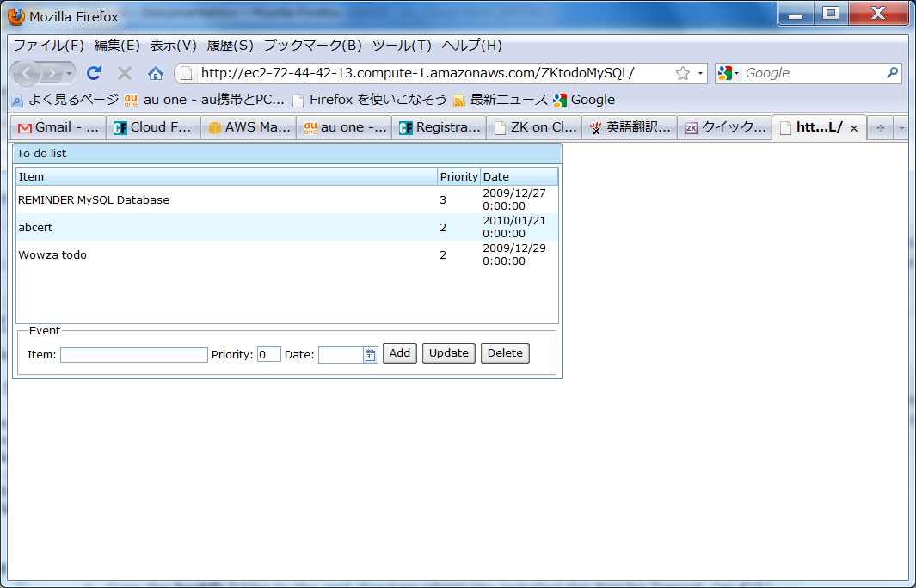Click the Google search input field

pos(814,73)
